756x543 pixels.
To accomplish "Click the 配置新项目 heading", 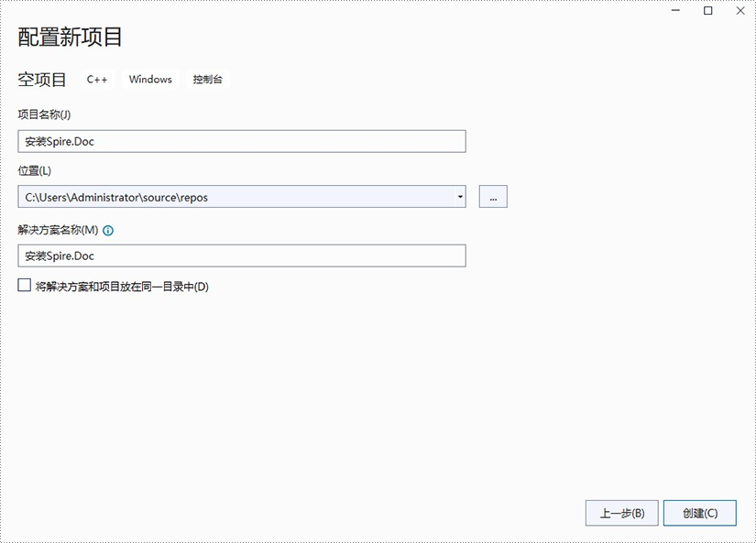I will tap(70, 38).
